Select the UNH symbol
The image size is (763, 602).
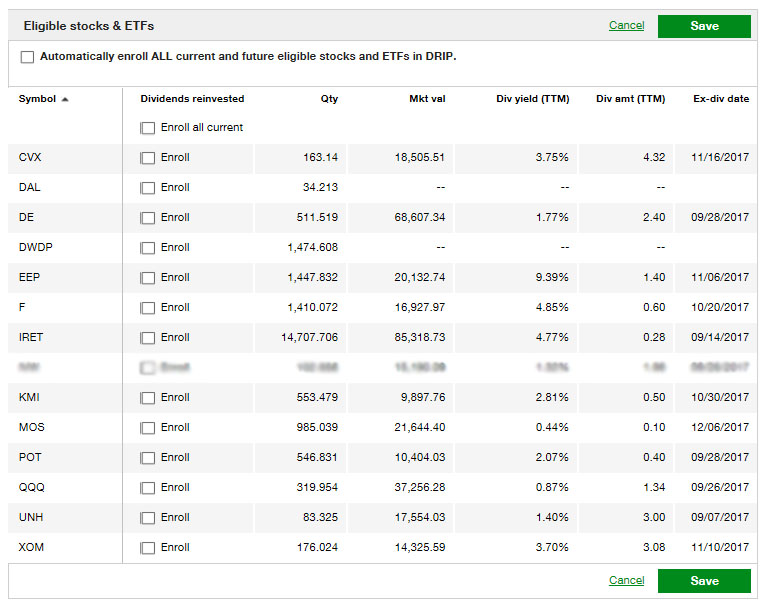tap(31, 517)
